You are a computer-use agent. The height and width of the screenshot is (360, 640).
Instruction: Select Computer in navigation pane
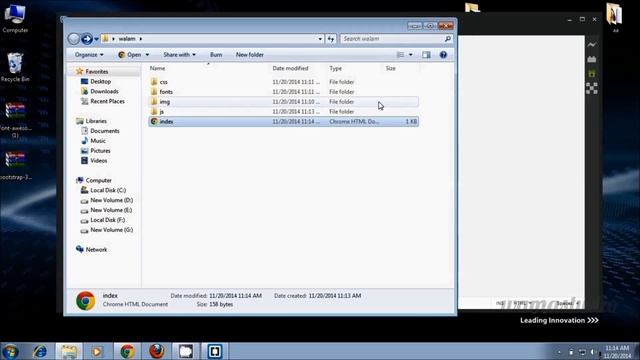[x=98, y=180]
